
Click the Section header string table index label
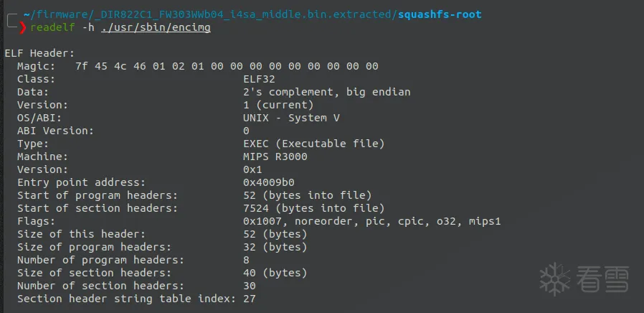pos(126,299)
